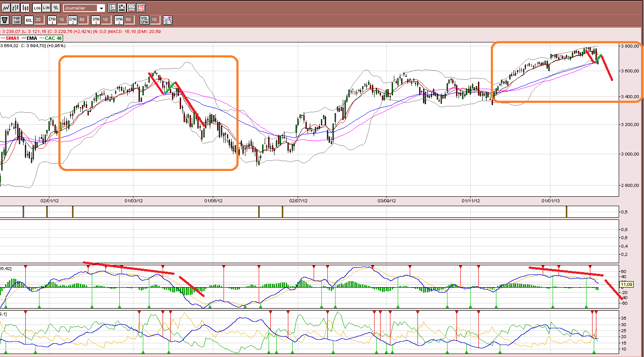Click the trash bin clear icon
This screenshot has height=357, width=644.
pyautogui.click(x=5, y=20)
